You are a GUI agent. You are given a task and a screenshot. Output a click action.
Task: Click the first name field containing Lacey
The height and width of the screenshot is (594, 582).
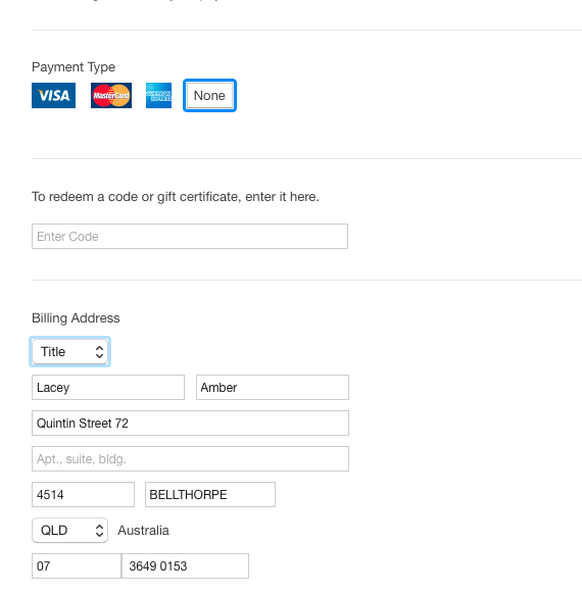pos(108,387)
